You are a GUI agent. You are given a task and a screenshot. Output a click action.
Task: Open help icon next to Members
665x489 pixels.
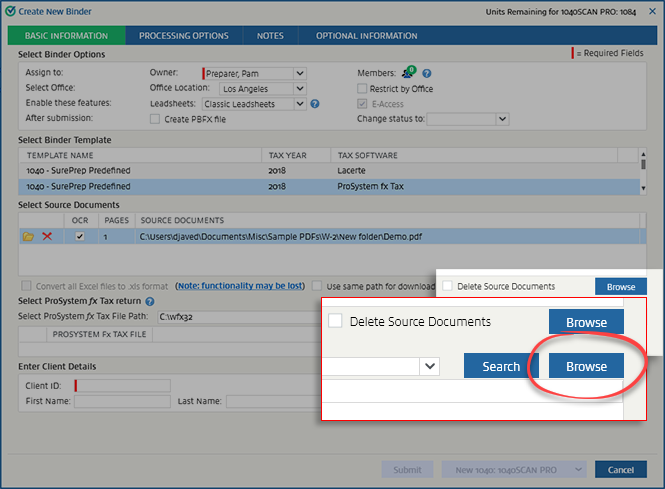click(427, 74)
